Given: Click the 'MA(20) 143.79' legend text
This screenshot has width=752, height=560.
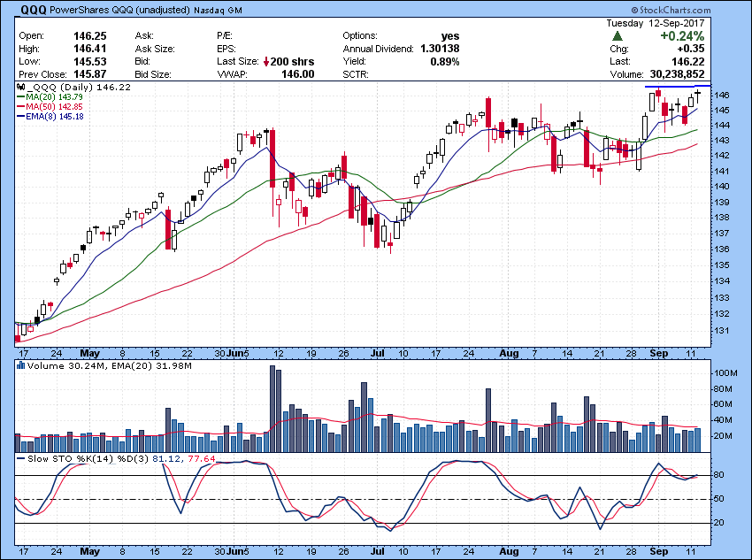Looking at the screenshot, I should 54,97.
